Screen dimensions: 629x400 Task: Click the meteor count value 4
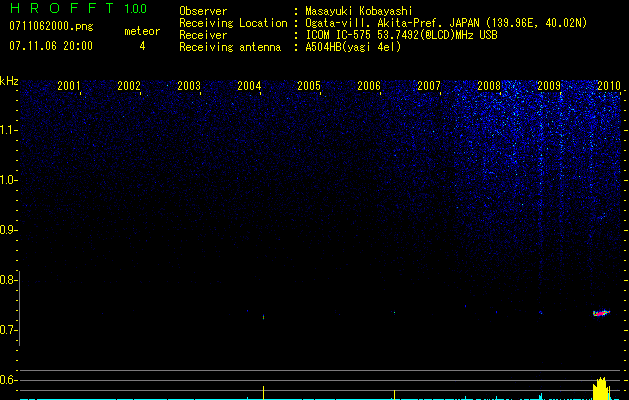coord(142,46)
